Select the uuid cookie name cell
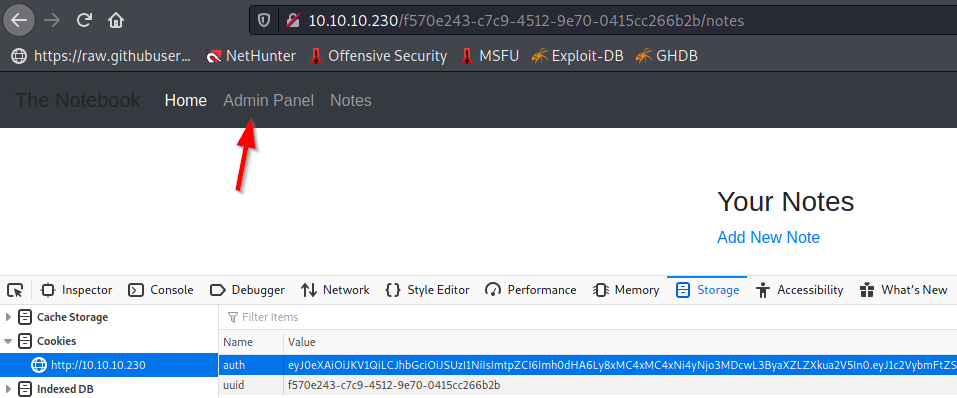The height and width of the screenshot is (398, 957). (x=251, y=385)
